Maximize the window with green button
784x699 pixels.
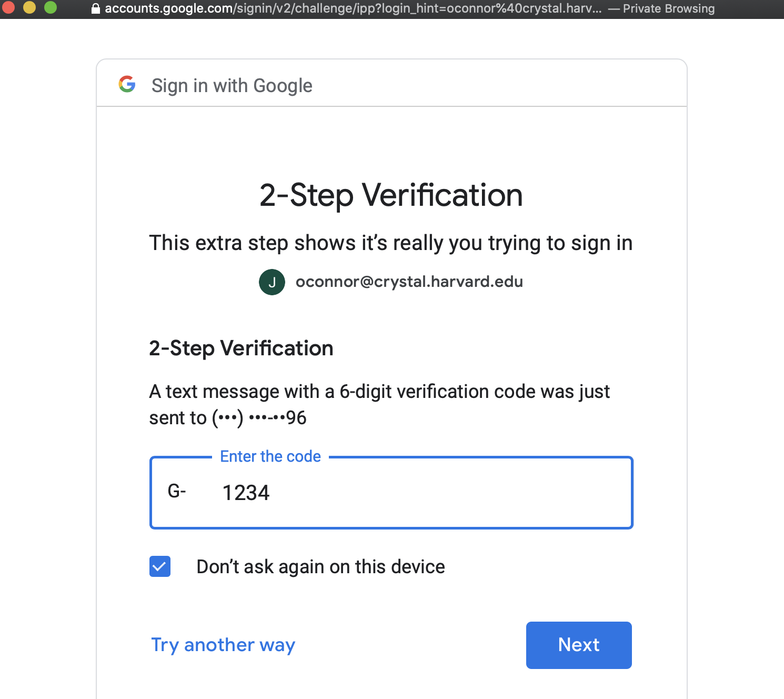(x=51, y=7)
